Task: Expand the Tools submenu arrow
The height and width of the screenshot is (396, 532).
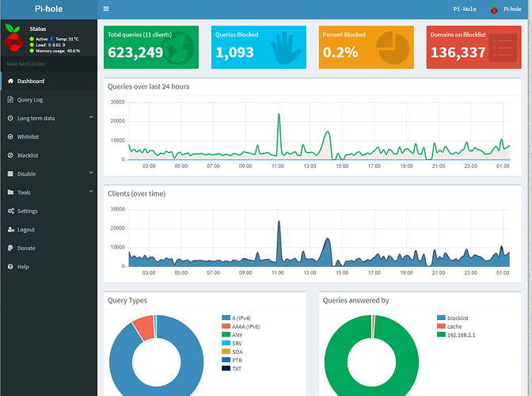Action: [91, 192]
